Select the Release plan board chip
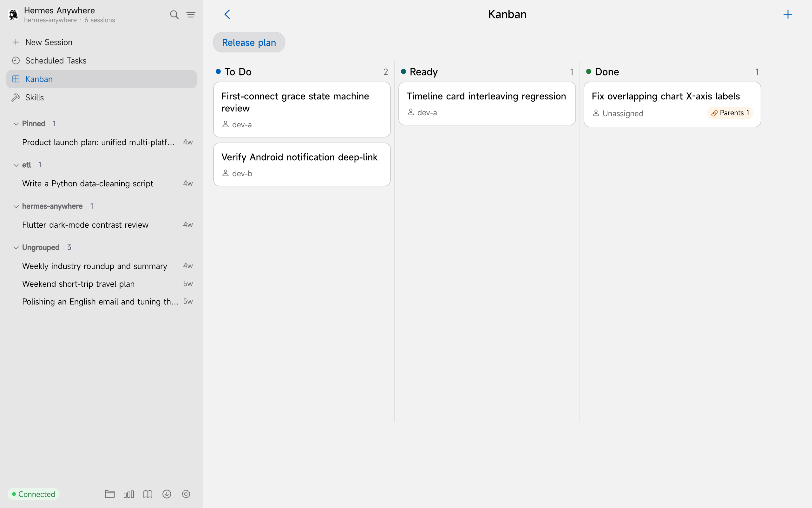 click(x=249, y=42)
